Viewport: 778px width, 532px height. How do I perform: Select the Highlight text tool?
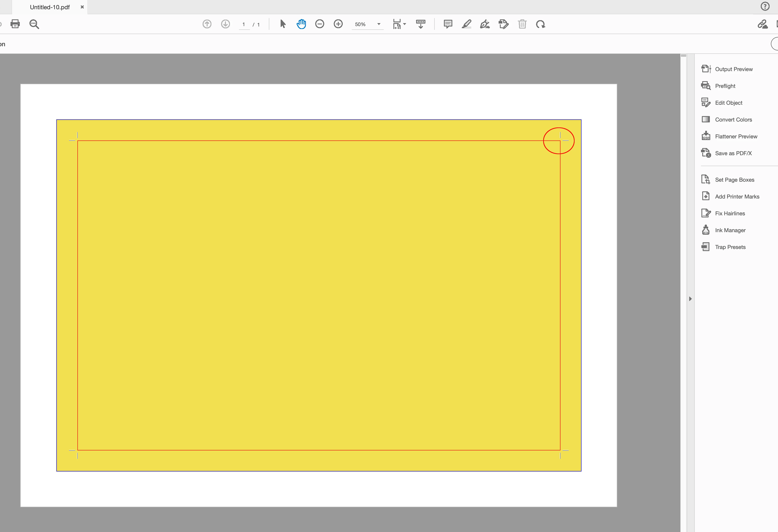(466, 24)
